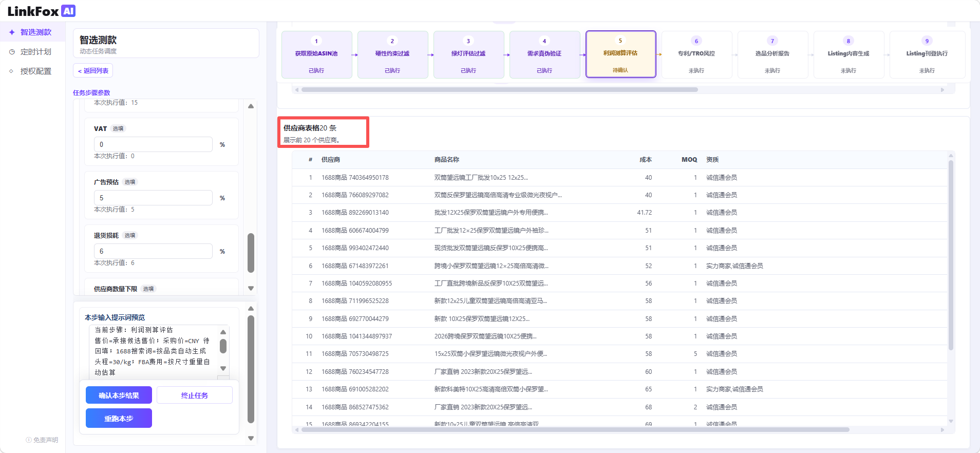The height and width of the screenshot is (453, 980).
Task: Open 定时计划 in the sidebar
Action: click(x=33, y=52)
